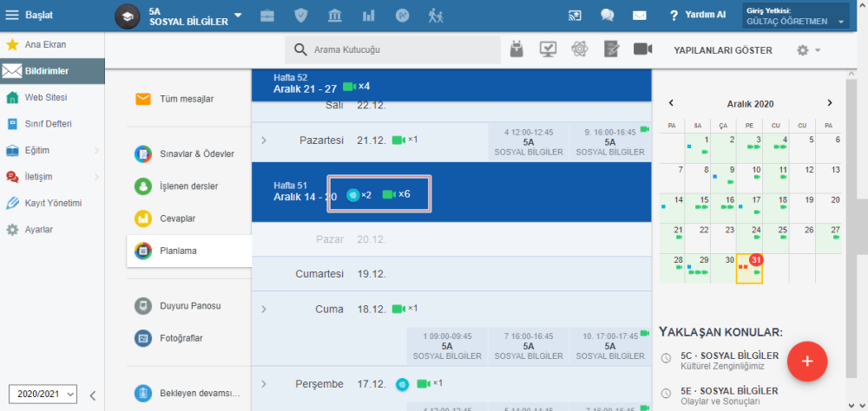
Task: Click the video camera icon in toolbar
Action: (642, 49)
